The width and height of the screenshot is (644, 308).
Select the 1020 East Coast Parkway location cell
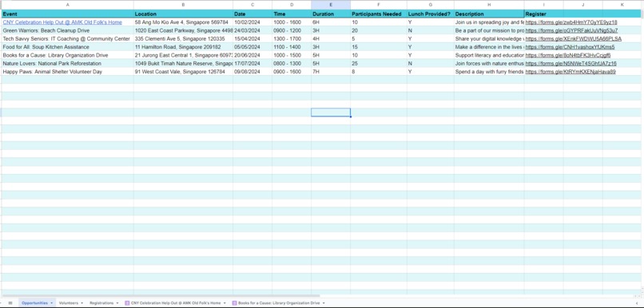click(183, 31)
